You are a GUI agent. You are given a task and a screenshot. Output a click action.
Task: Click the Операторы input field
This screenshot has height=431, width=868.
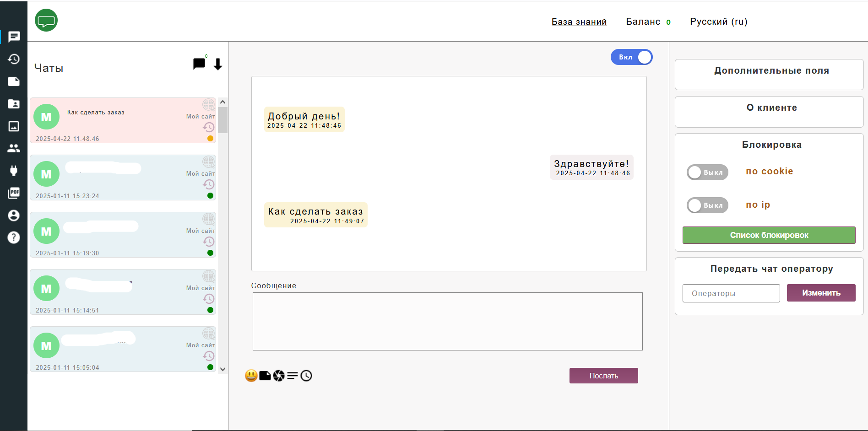(731, 293)
